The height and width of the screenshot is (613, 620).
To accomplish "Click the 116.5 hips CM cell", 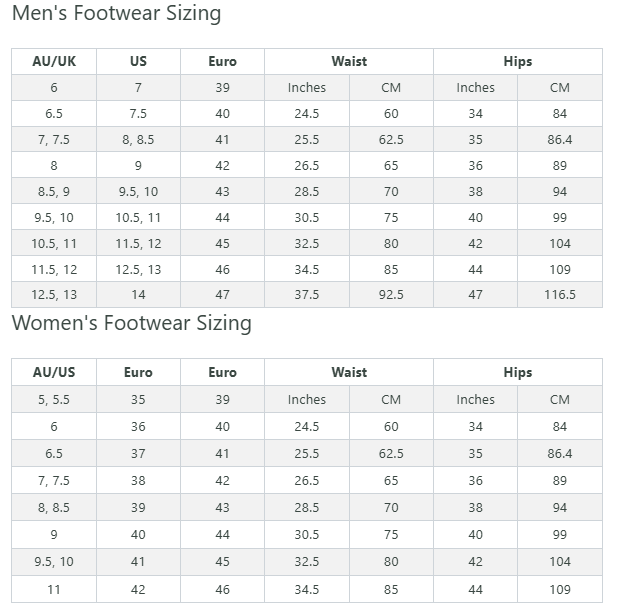I will click(x=559, y=295).
